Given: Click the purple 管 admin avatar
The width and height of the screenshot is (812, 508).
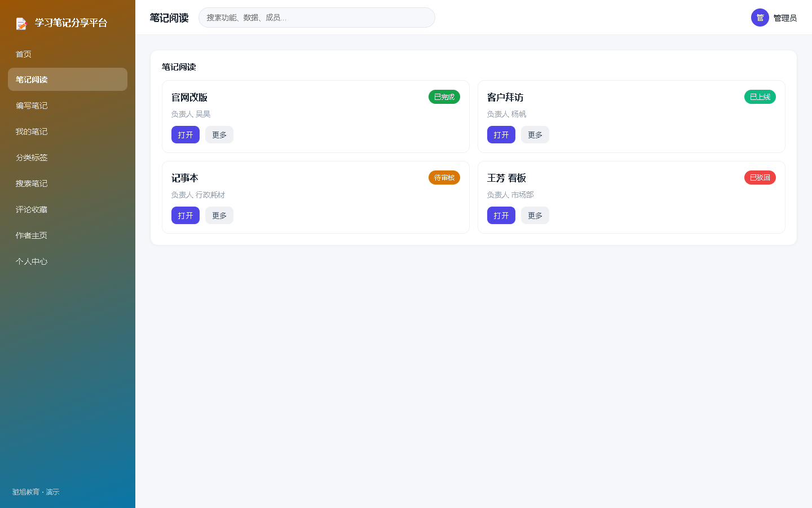Looking at the screenshot, I should [x=760, y=17].
